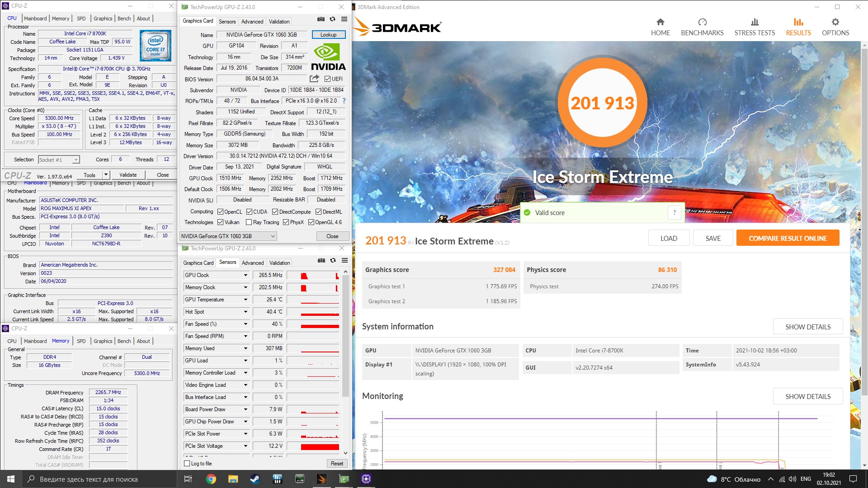Switch to the Validation tab in GPU-Z Sensors window
868x488 pixels.
[279, 263]
